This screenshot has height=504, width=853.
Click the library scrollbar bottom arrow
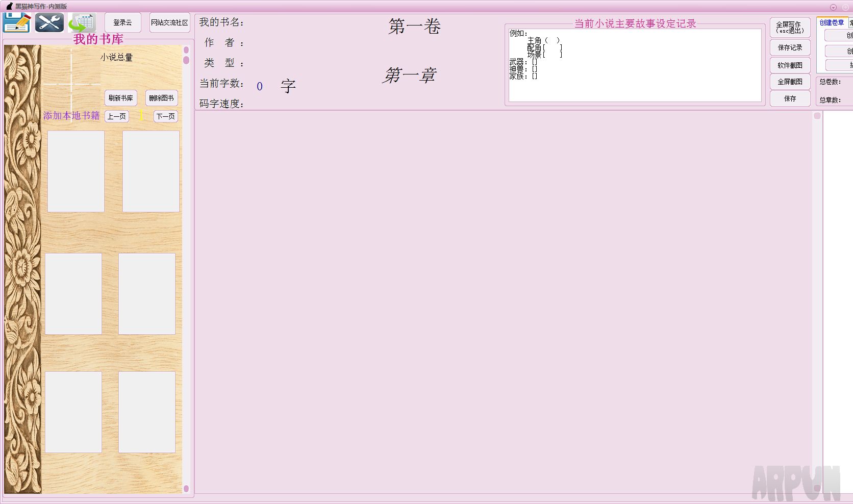[x=186, y=489]
